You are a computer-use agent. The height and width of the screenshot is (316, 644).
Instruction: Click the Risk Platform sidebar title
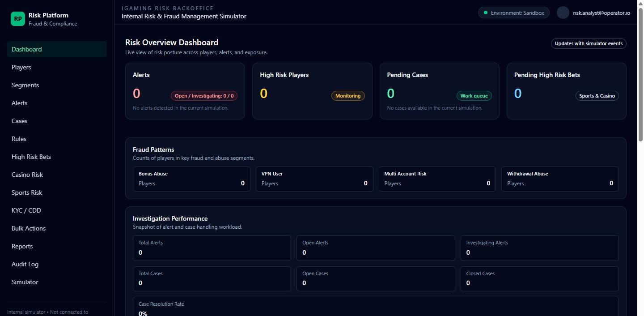coord(48,15)
